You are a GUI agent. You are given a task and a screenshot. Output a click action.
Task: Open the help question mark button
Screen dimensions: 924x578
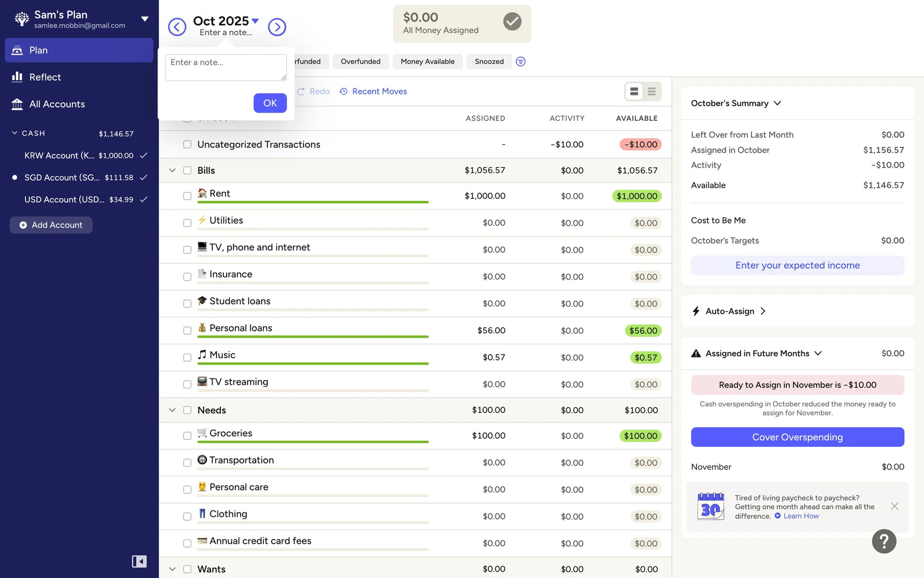pyautogui.click(x=884, y=541)
